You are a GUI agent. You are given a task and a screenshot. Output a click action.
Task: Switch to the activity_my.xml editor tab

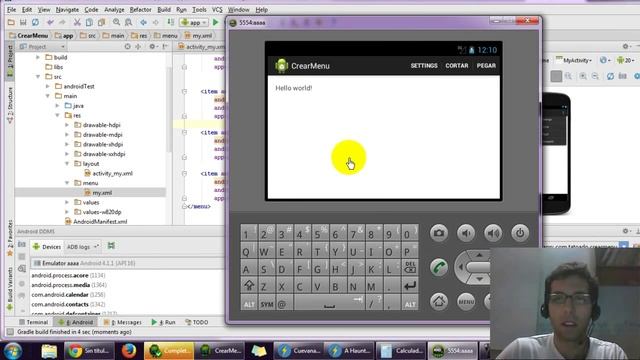pos(202,47)
